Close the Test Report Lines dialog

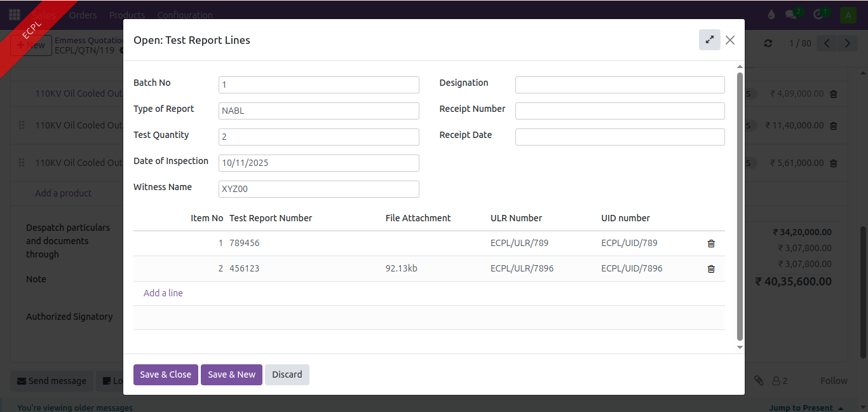[730, 40]
